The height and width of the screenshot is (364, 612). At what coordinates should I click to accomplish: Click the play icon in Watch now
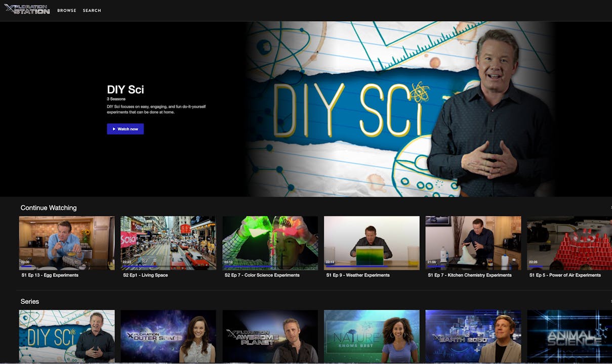[x=115, y=129]
